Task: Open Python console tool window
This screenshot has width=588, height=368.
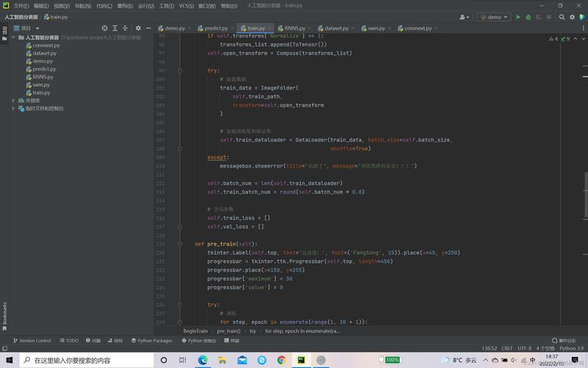Action: 199,341
